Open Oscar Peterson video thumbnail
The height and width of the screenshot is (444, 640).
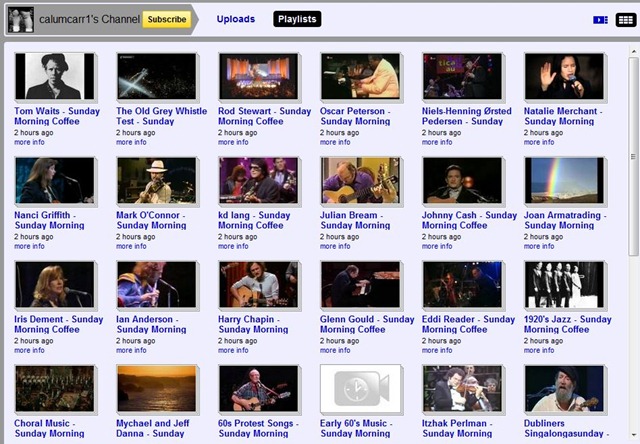(x=360, y=76)
